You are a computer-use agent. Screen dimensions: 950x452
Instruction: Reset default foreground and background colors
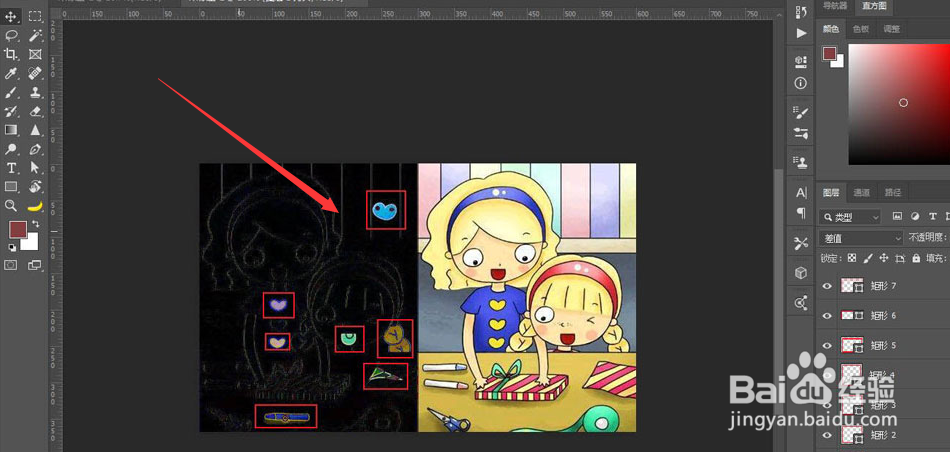click(12, 247)
